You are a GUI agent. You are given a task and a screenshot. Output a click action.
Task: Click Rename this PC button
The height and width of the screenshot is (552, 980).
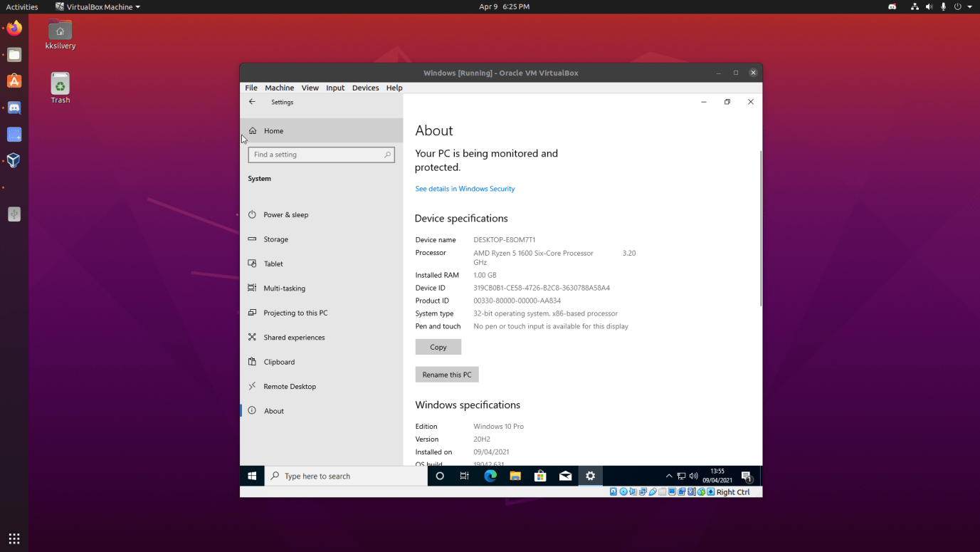[x=447, y=375]
